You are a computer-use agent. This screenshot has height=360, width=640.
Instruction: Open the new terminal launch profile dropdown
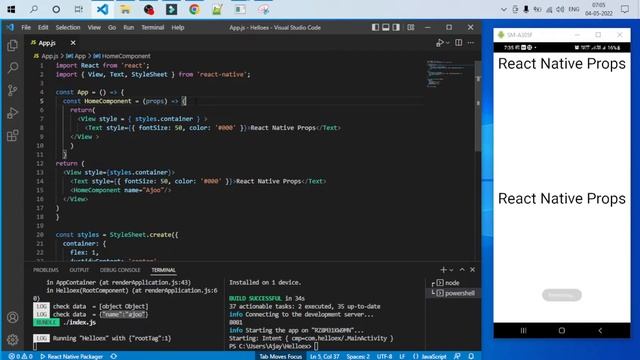coord(451,270)
